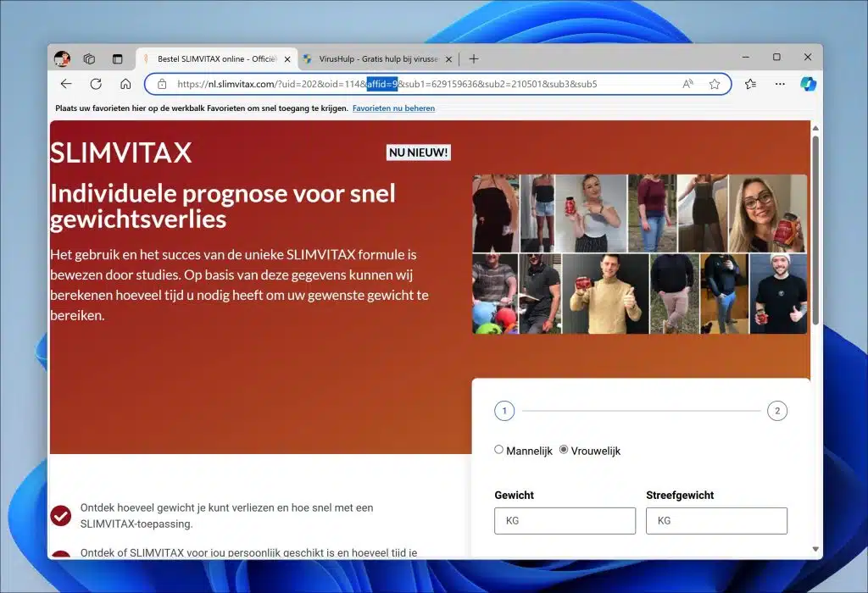Start the read aloud icon
The image size is (868, 593).
point(687,84)
